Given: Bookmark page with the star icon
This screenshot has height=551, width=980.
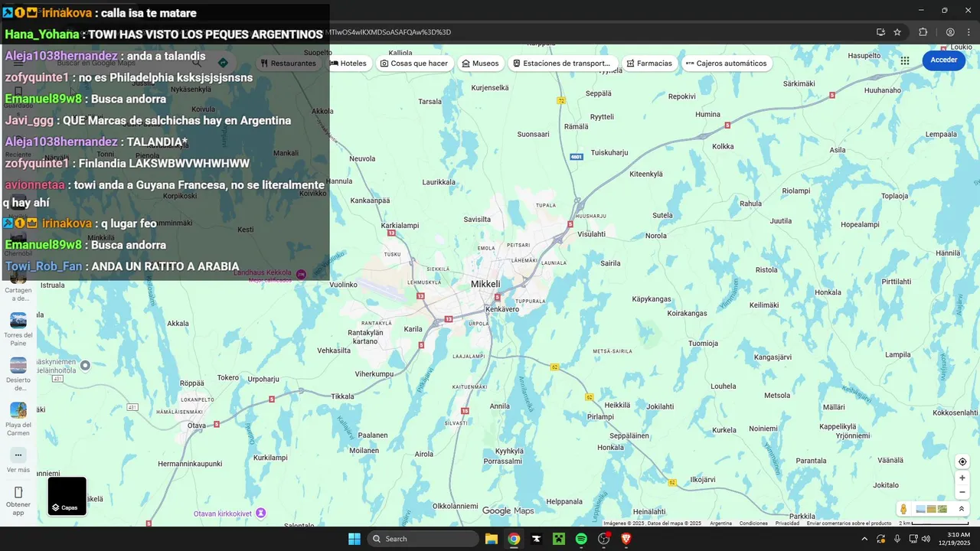Looking at the screenshot, I should click(x=897, y=32).
